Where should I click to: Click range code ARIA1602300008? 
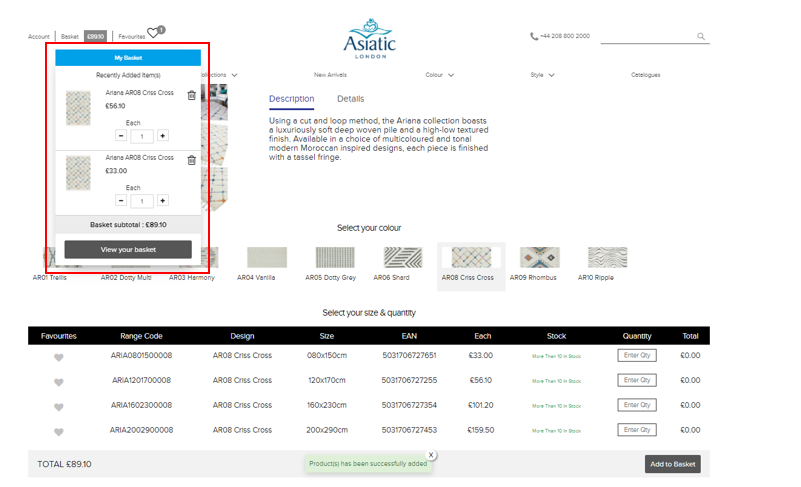click(142, 405)
